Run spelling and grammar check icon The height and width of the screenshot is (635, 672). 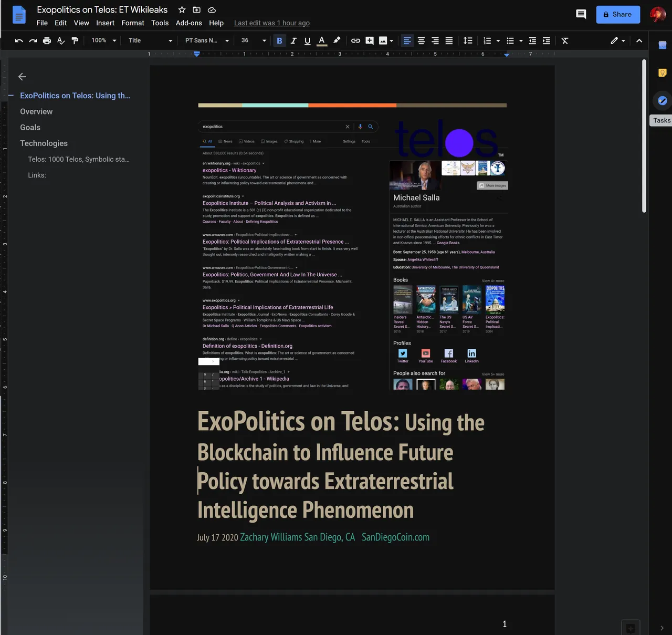point(61,40)
